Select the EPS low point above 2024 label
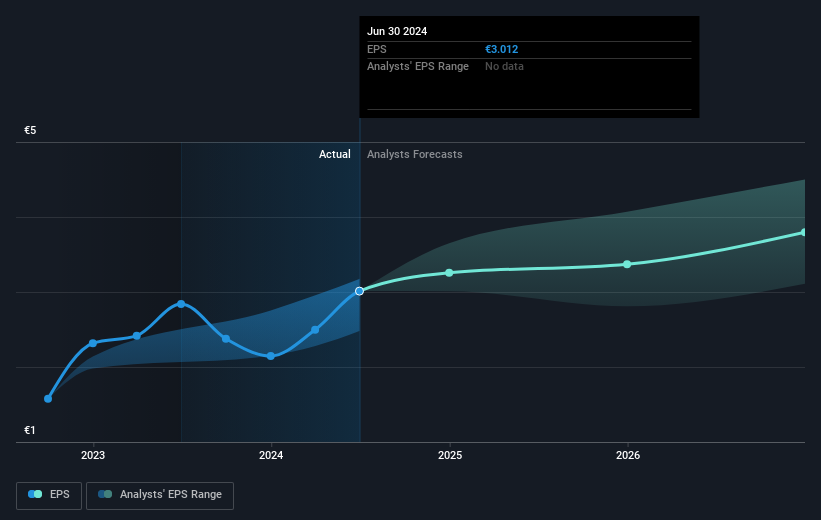 (271, 356)
